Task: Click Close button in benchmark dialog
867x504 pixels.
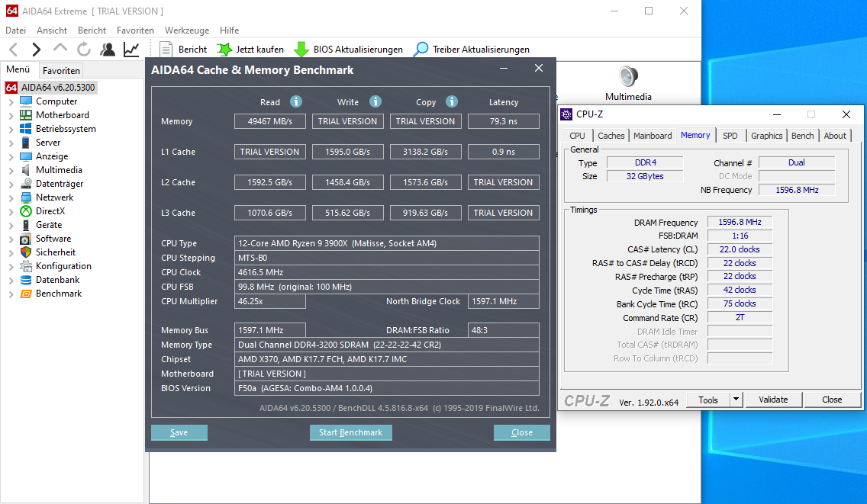Action: point(522,432)
